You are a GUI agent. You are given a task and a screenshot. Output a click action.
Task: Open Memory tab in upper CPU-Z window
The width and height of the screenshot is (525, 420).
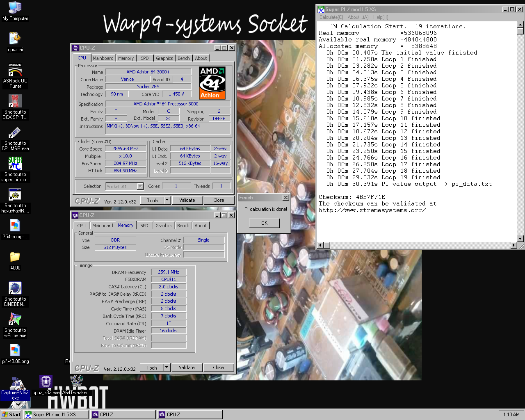tap(126, 58)
